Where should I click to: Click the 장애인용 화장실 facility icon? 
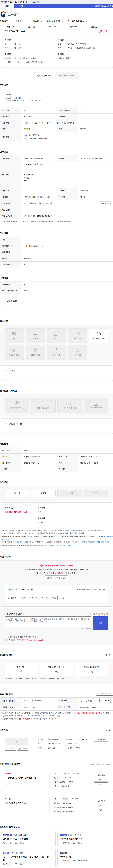70,405
